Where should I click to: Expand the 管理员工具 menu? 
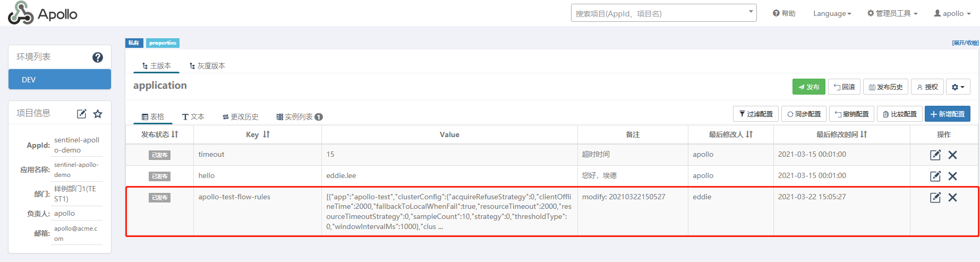click(x=892, y=13)
